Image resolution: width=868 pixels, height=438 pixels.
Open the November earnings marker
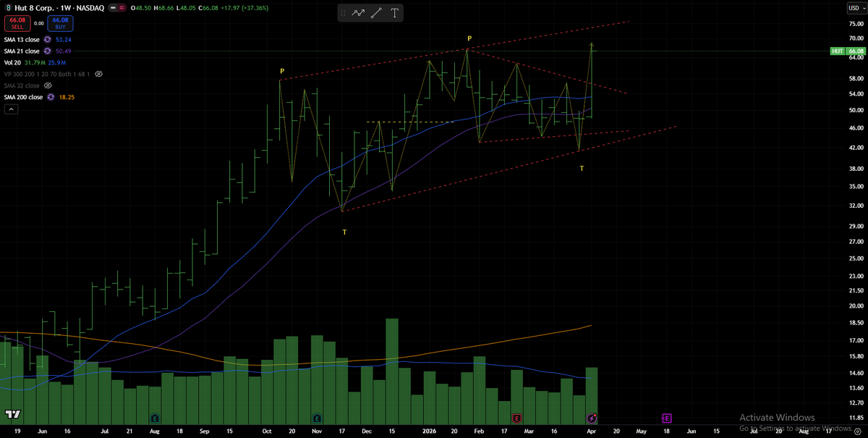click(317, 418)
